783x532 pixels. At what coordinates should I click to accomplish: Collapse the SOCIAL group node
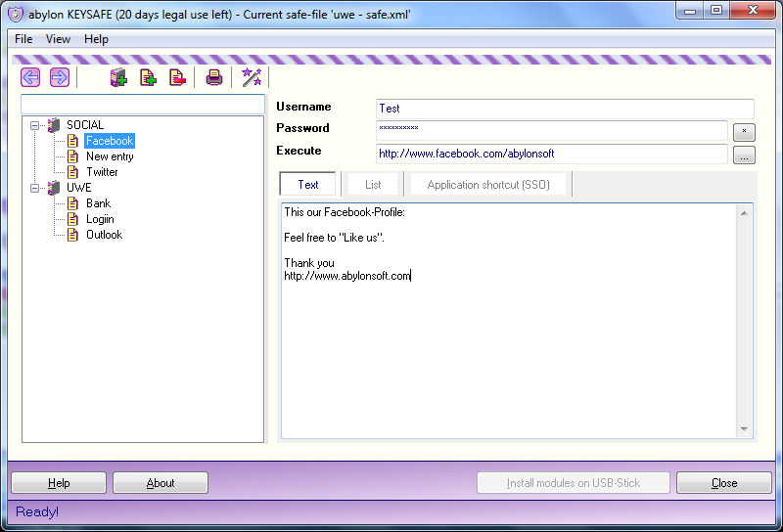coord(34,125)
